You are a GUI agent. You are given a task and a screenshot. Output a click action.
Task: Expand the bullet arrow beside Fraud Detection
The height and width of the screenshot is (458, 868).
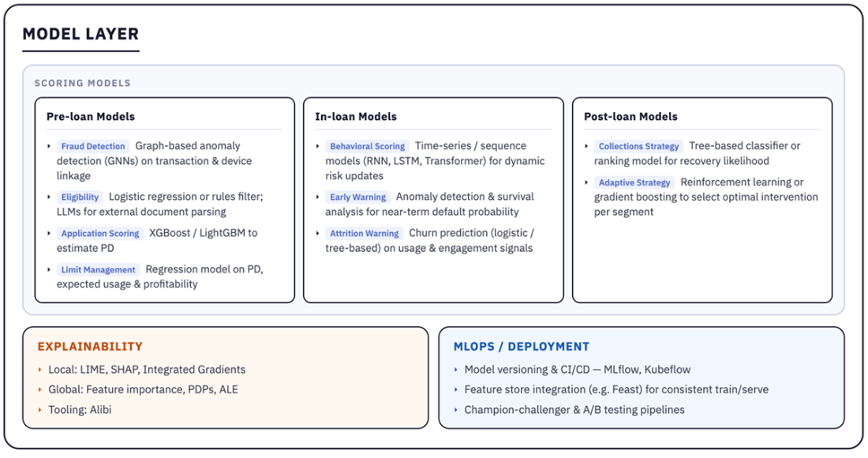click(49, 146)
